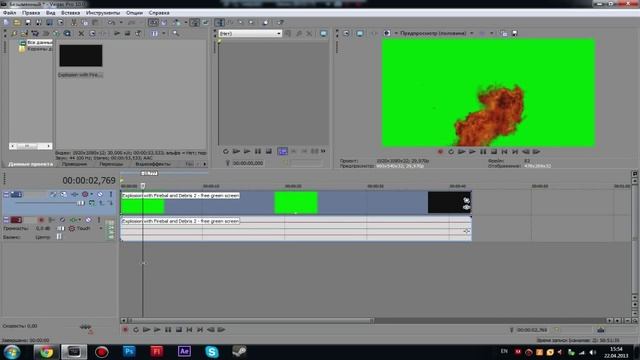Toggle Auto Ripple mode
This screenshot has width=640, height=360.
(x=177, y=22)
